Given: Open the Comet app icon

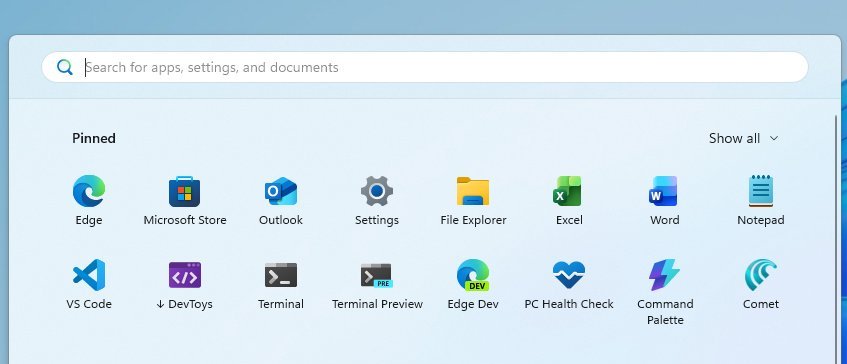Looking at the screenshot, I should click(x=761, y=275).
